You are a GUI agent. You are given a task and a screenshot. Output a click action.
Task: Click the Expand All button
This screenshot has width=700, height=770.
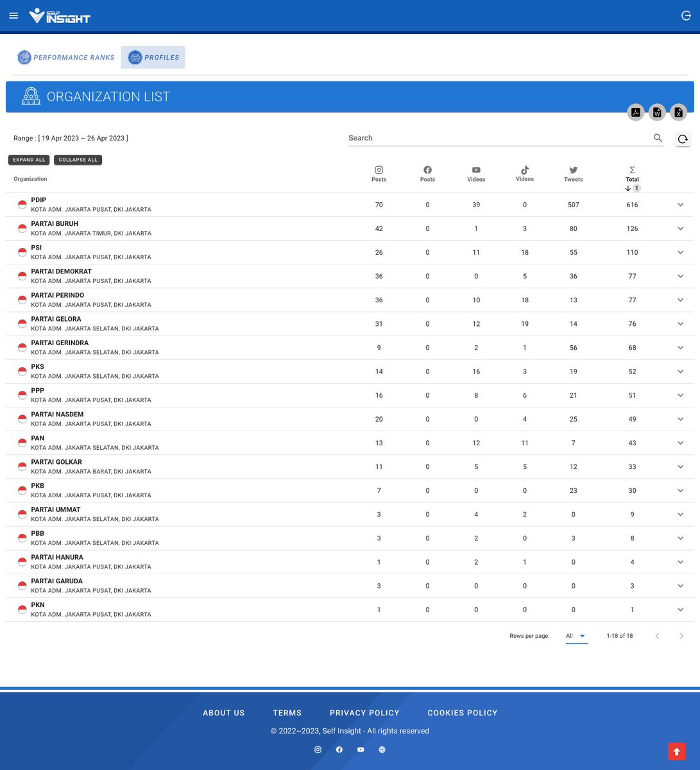[x=29, y=160]
